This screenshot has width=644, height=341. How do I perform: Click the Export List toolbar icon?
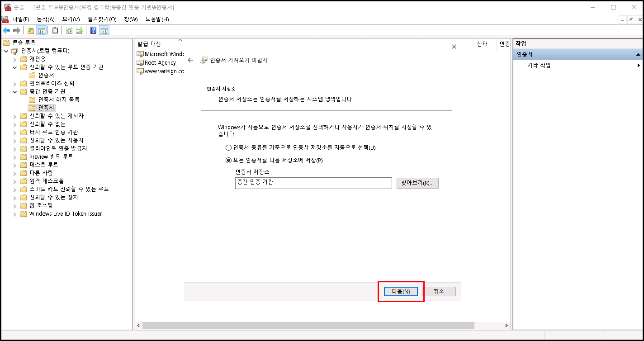point(80,30)
